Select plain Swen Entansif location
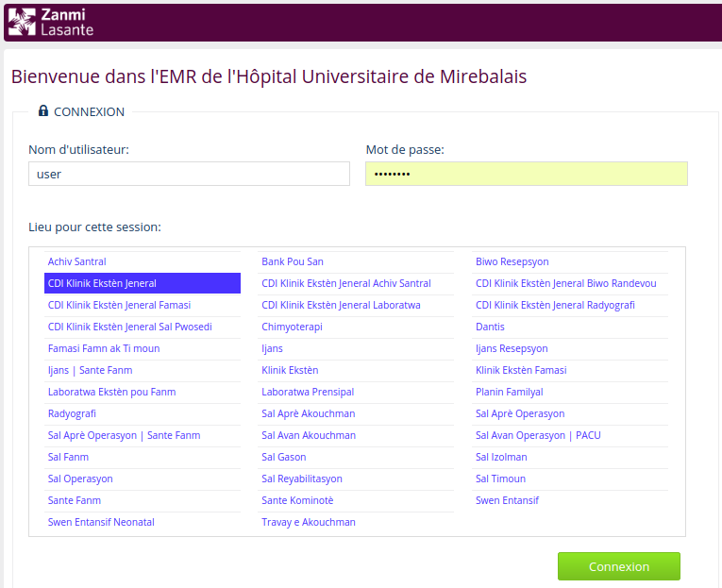The height and width of the screenshot is (588, 722). (x=570, y=500)
